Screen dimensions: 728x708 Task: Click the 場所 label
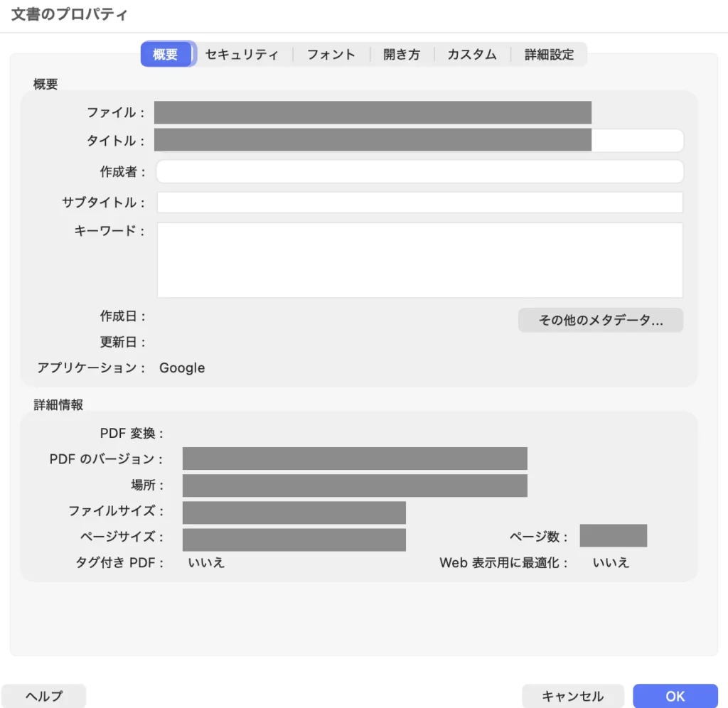[147, 486]
